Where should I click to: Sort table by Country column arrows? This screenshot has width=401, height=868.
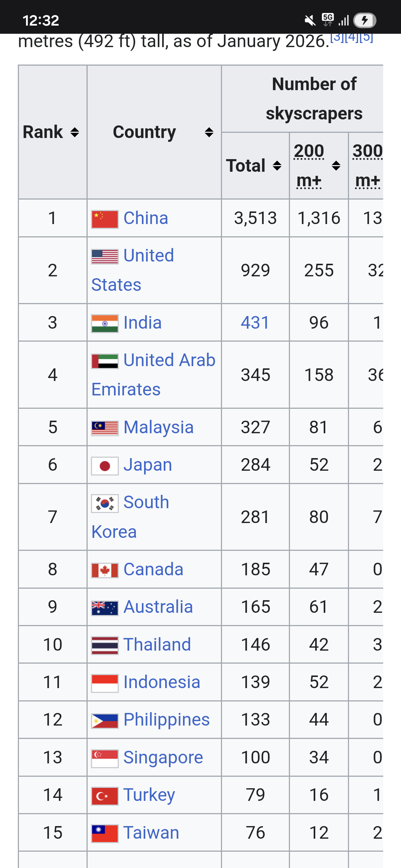pyautogui.click(x=209, y=132)
